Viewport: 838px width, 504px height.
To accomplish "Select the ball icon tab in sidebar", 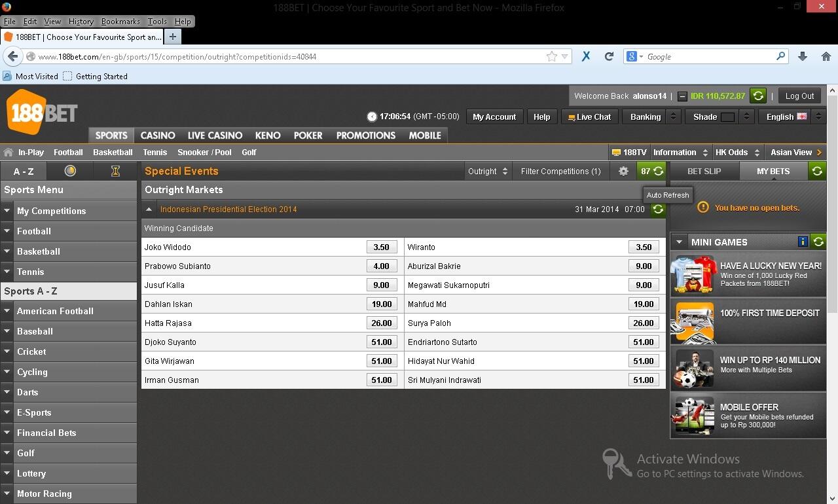I will [x=70, y=171].
